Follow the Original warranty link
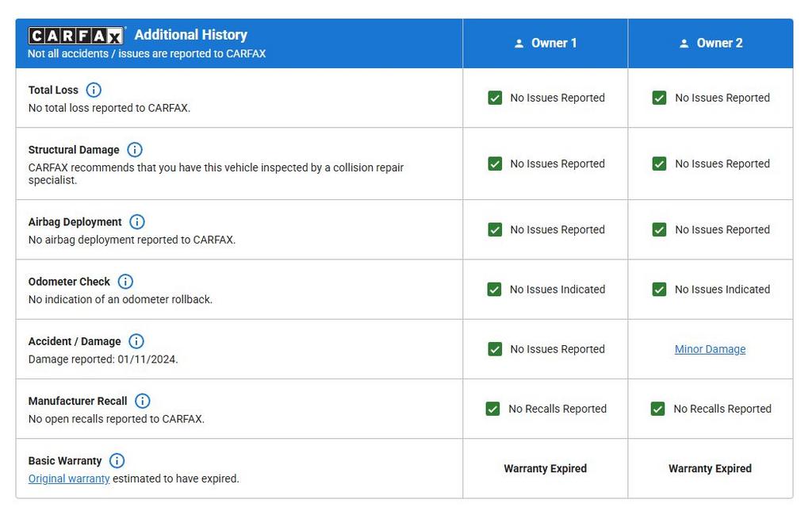 [69, 478]
